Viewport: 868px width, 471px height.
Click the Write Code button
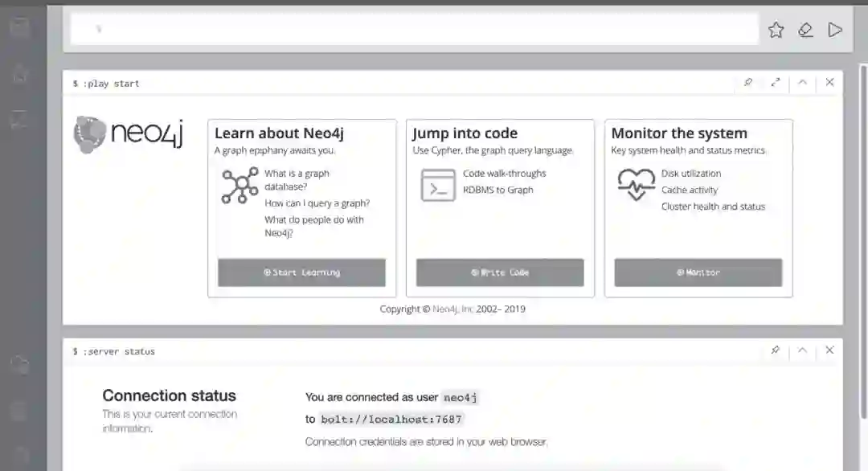tap(500, 272)
